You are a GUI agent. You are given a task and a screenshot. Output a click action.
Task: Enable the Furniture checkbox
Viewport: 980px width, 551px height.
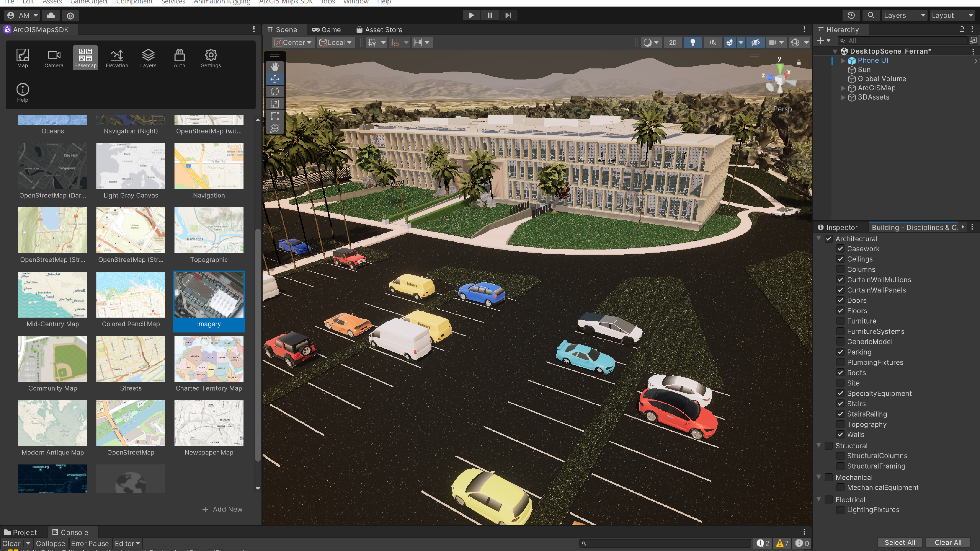[840, 321]
